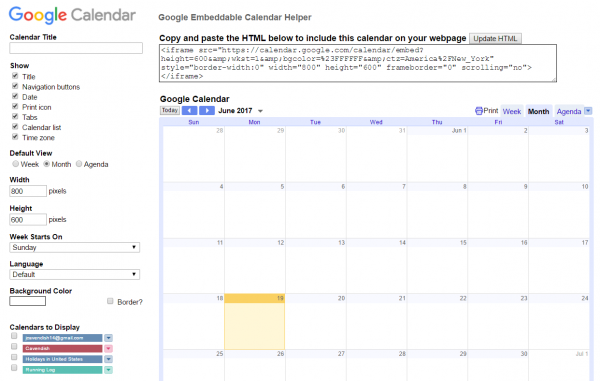600x381 pixels.
Task: Uncheck the Title checkbox
Action: tap(15, 76)
